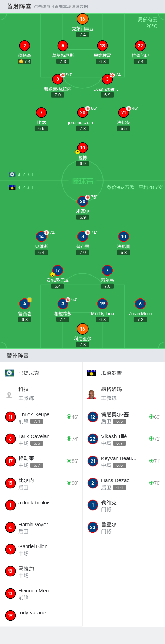
Task: Select 鲁西隆 number 4 with yellow card
Action: [24, 304]
